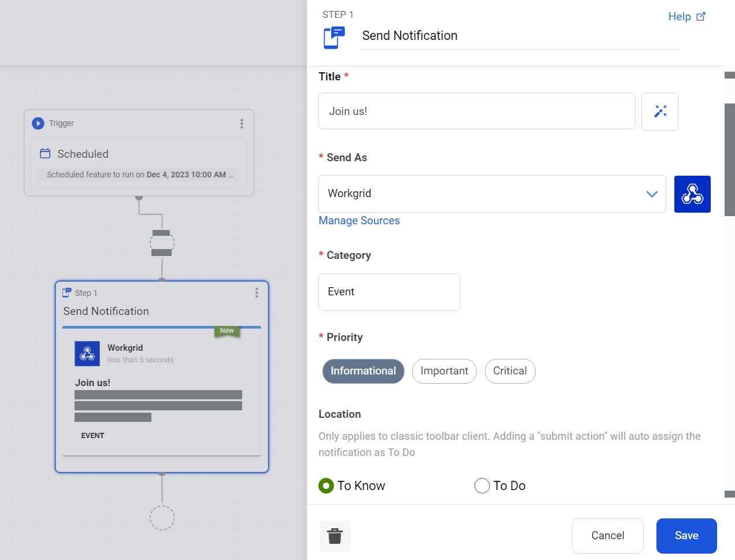
Task: Click the Step 1 notification icon on card
Action: tap(67, 292)
